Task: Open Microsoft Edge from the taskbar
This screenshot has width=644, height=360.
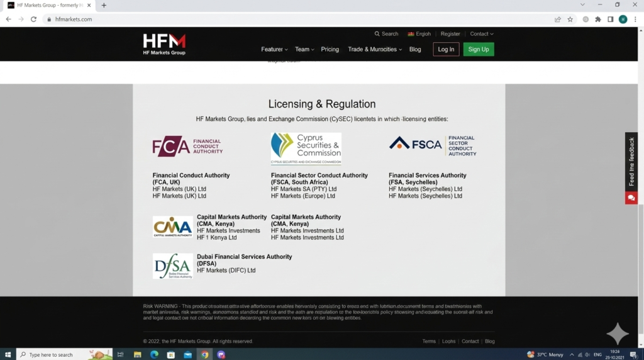Action: (x=154, y=354)
